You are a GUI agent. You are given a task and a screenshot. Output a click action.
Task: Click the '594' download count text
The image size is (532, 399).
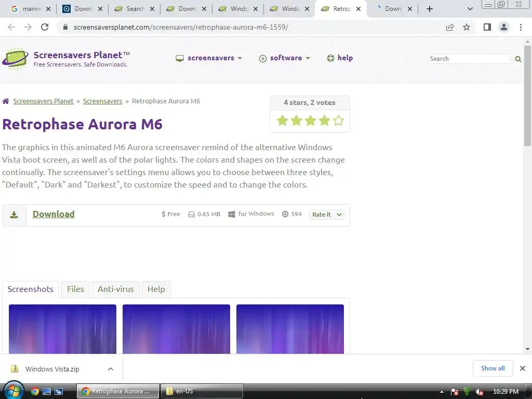tap(296, 214)
